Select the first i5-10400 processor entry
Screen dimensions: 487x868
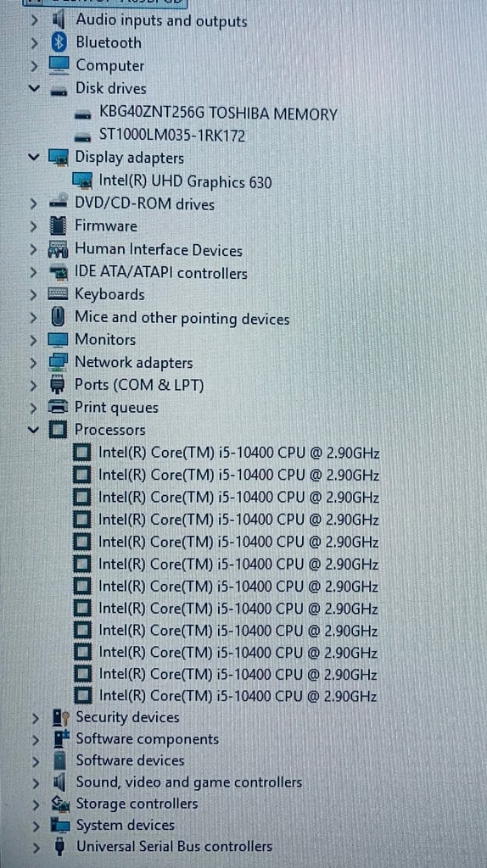[238, 453]
